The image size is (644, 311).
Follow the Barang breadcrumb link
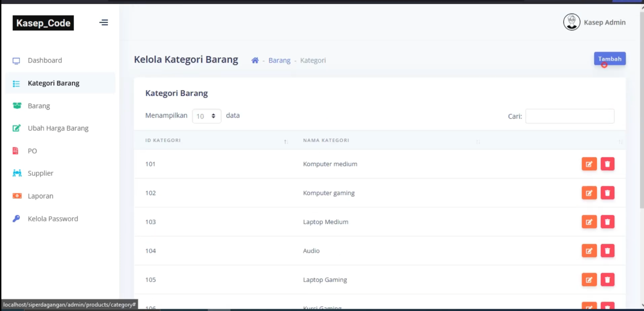279,61
